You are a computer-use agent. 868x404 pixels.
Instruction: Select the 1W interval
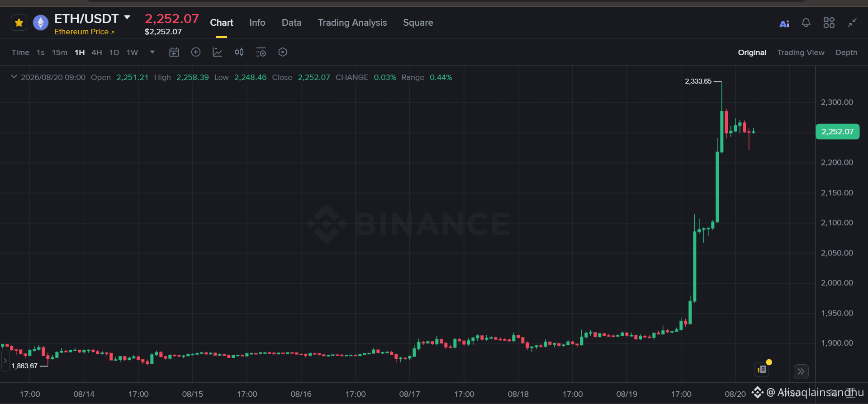click(132, 52)
